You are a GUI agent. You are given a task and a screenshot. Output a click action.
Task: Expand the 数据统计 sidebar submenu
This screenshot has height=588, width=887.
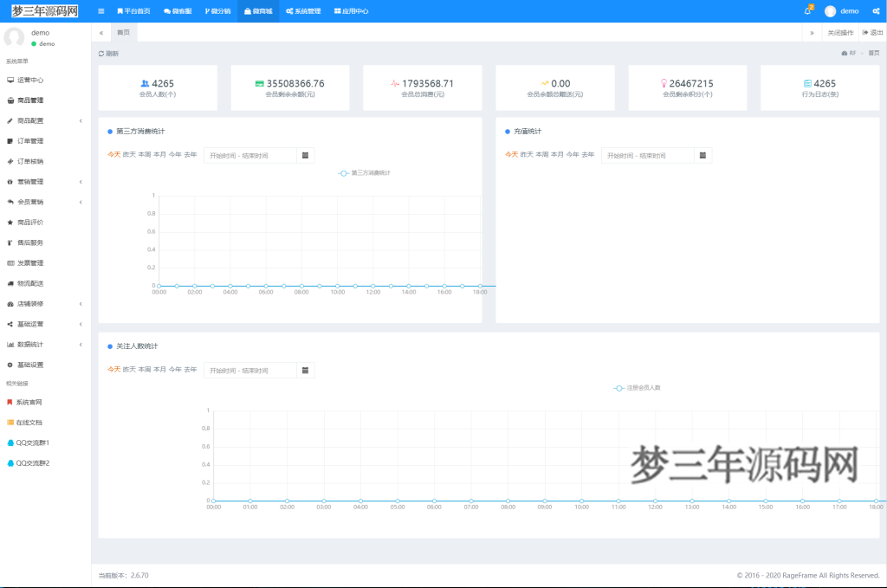click(36, 344)
